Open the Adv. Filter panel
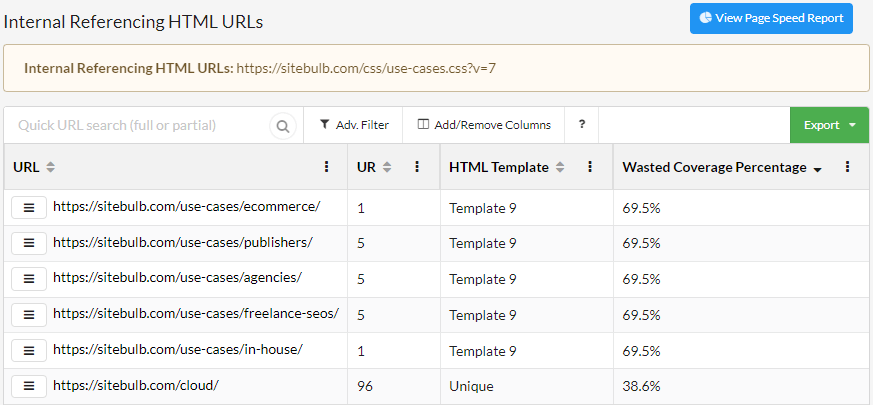Image resolution: width=873 pixels, height=405 pixels. point(354,125)
